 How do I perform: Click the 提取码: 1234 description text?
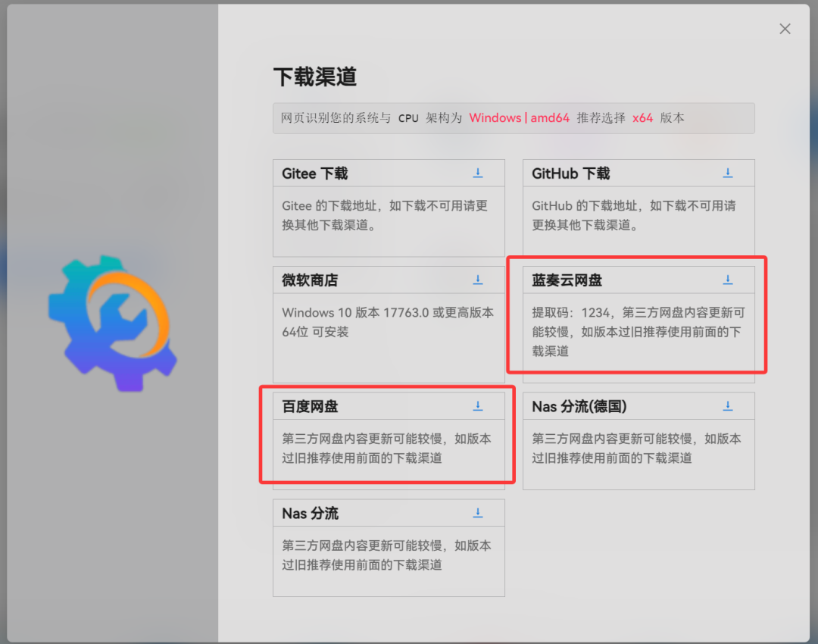(638, 331)
